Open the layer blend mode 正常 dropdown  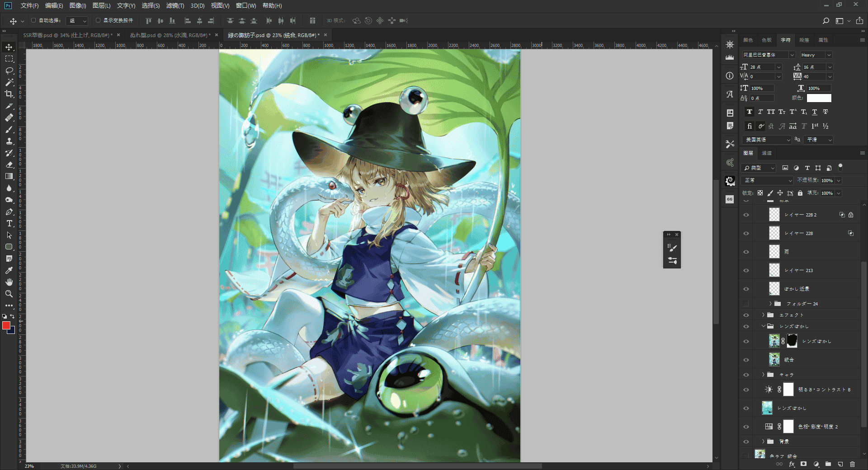pyautogui.click(x=768, y=180)
